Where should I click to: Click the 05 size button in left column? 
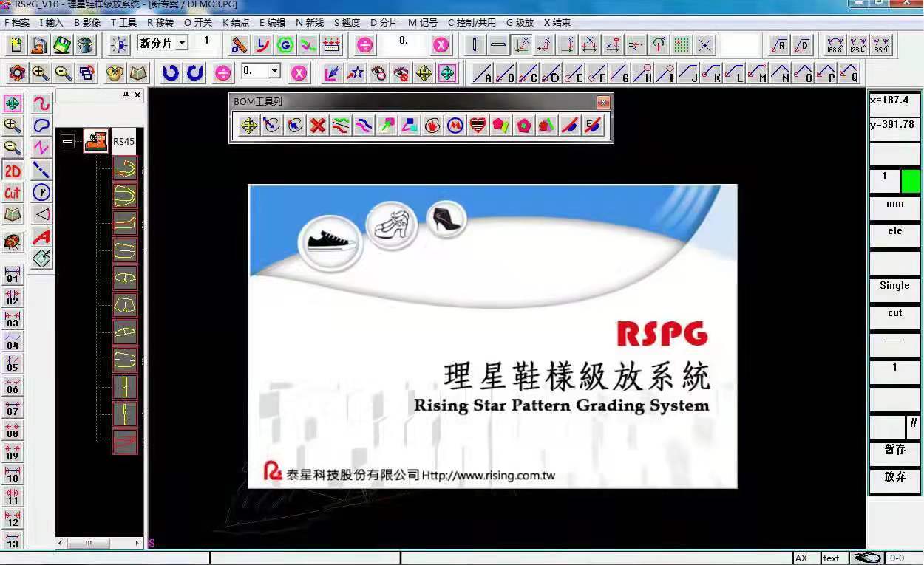pos(13,364)
